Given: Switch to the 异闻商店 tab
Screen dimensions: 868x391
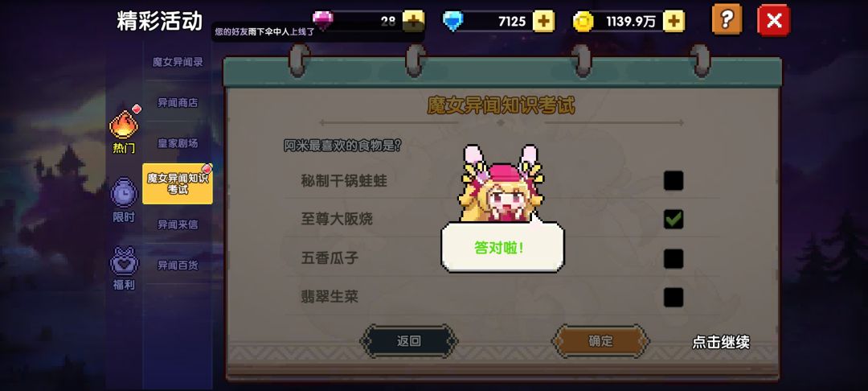Looking at the screenshot, I should click(178, 102).
